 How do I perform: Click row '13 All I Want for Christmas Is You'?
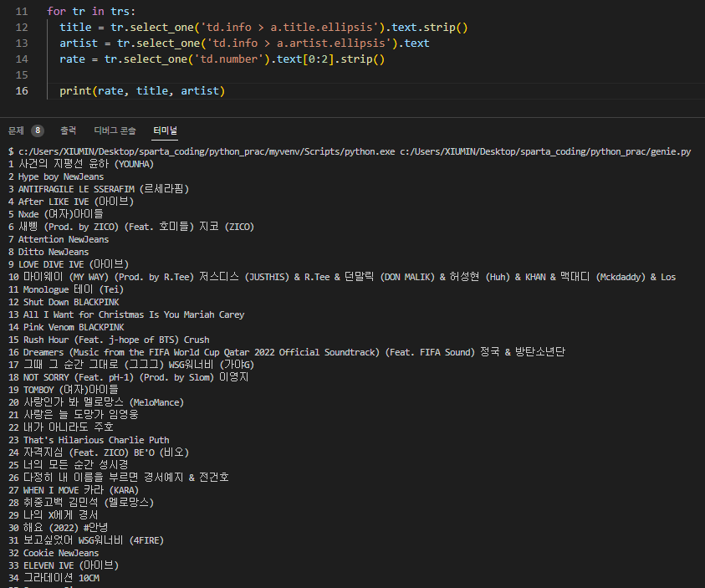coord(126,314)
